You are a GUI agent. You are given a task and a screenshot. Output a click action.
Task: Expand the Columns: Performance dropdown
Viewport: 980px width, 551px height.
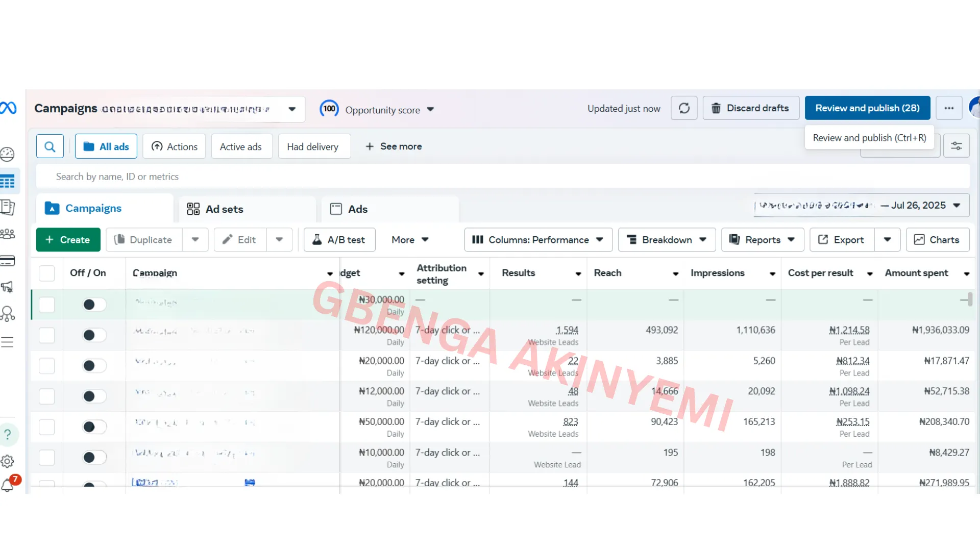click(538, 240)
